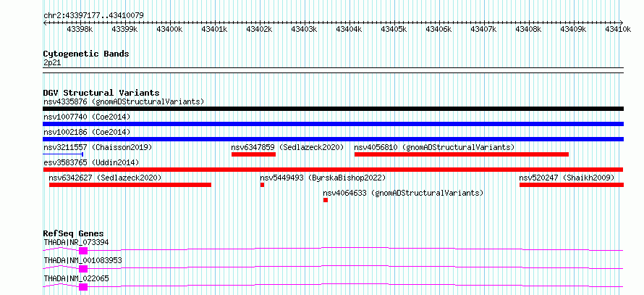Click the RefSeq Genes track title

(74, 233)
